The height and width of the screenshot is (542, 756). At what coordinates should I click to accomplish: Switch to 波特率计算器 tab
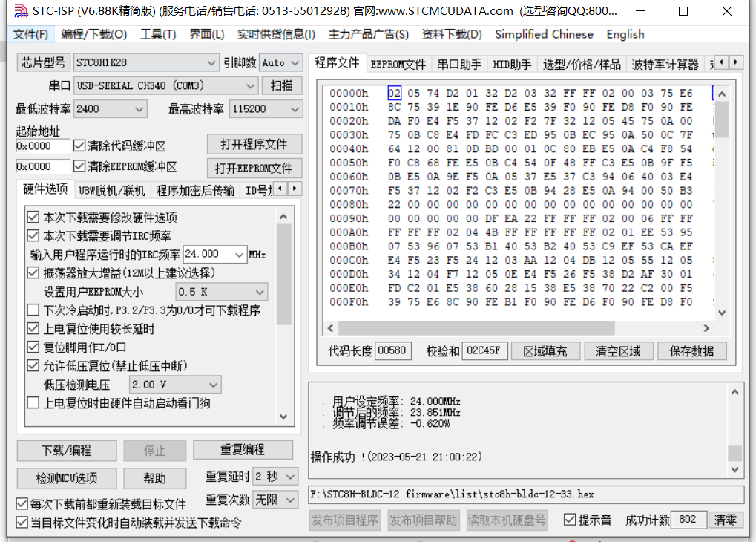(x=665, y=64)
